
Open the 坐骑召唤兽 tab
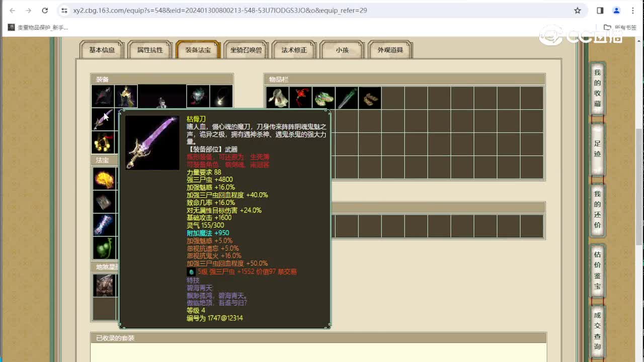tap(246, 50)
